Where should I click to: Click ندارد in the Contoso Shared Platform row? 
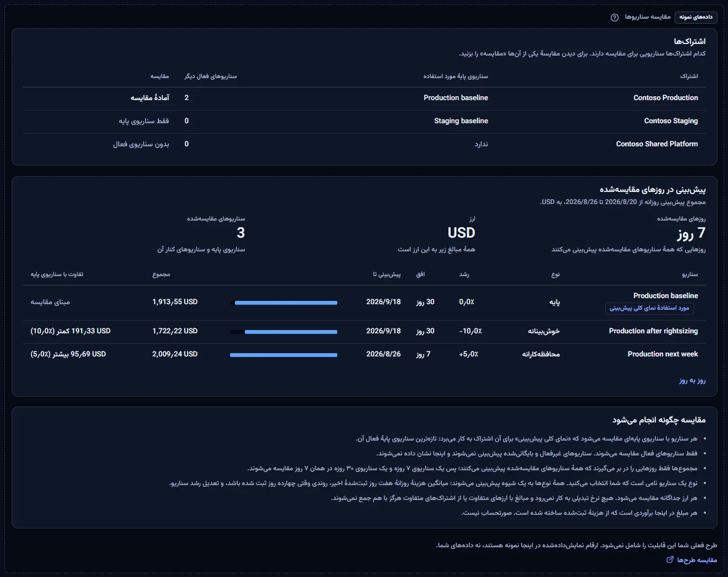[481, 144]
